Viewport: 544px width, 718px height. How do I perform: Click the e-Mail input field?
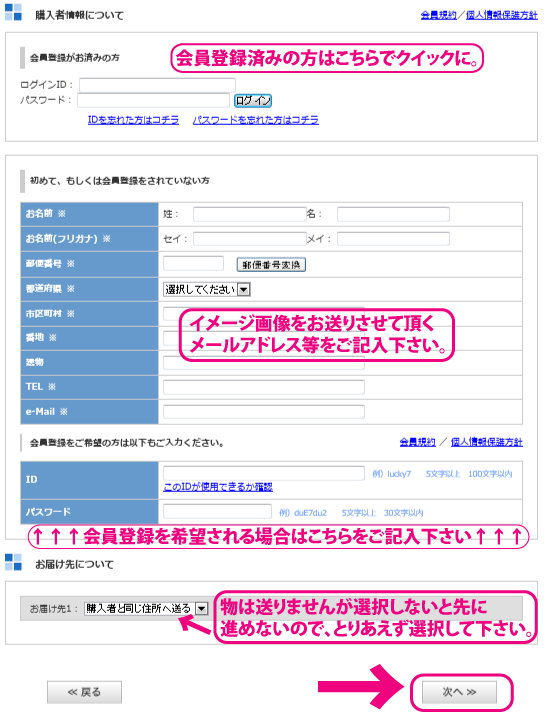click(x=264, y=412)
